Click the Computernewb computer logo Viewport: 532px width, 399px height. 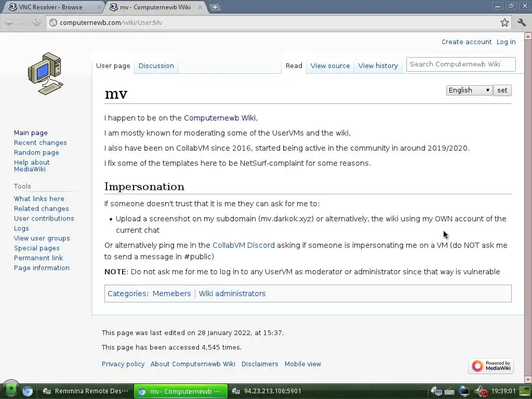(x=46, y=74)
